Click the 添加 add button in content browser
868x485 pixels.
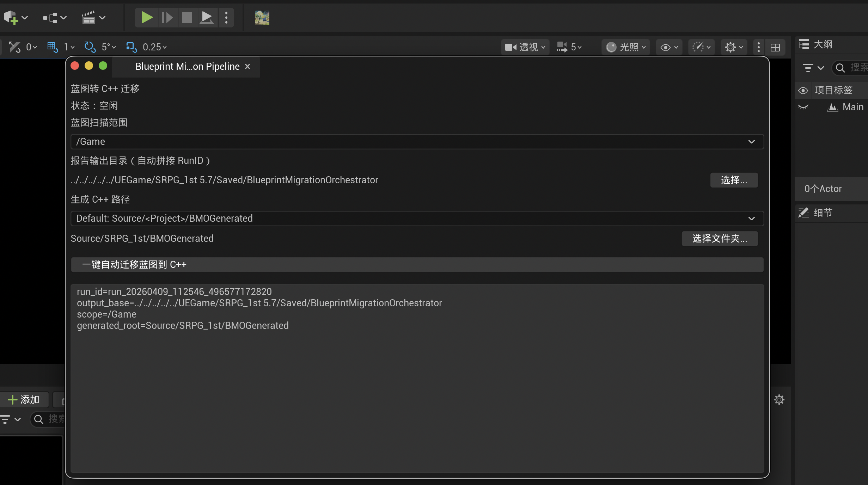point(24,399)
